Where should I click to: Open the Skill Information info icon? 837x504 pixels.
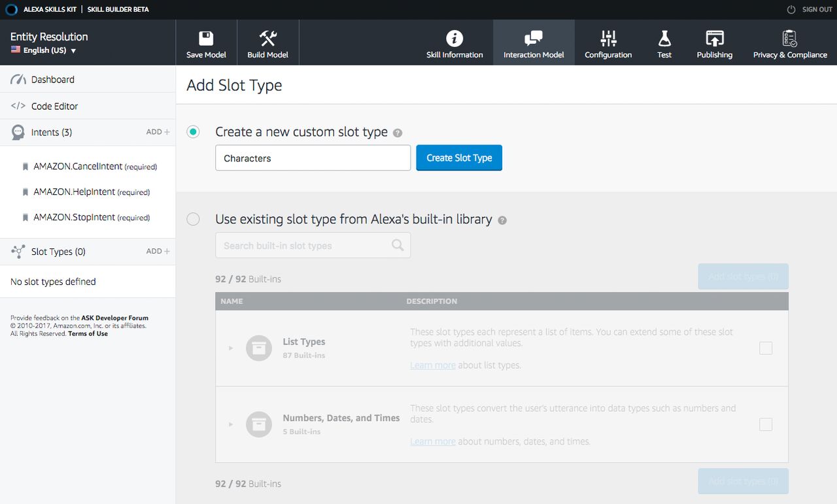(454, 38)
